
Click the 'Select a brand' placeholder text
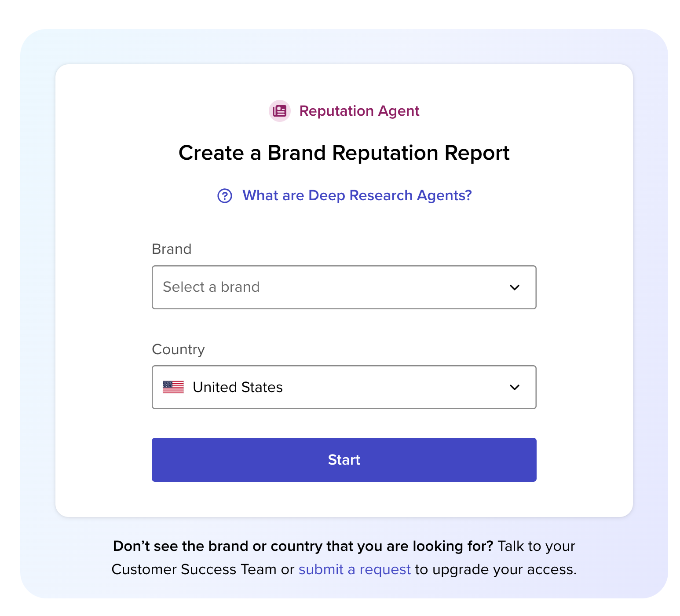[211, 287]
